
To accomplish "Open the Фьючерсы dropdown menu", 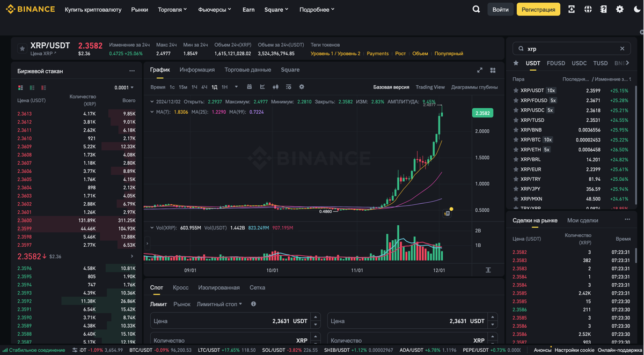I will click(215, 10).
